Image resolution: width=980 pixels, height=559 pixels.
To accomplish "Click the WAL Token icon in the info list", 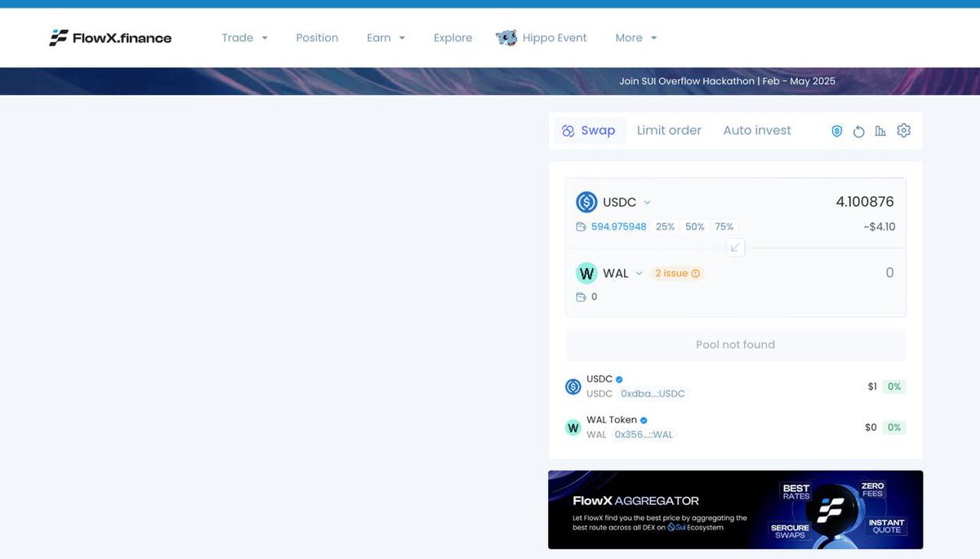I will pos(573,427).
